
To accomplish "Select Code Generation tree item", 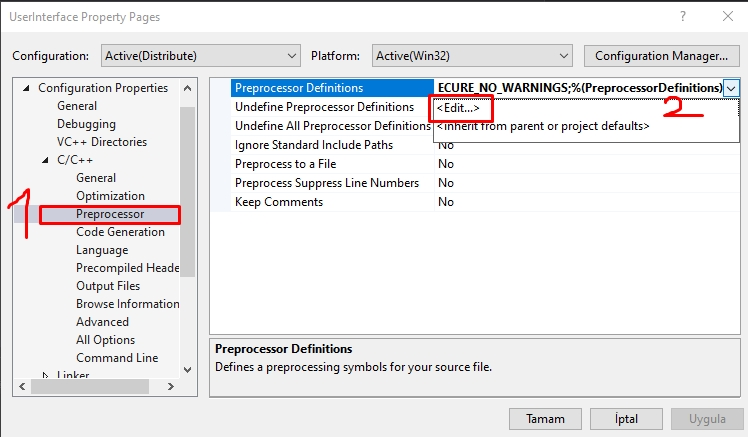I will pos(120,232).
